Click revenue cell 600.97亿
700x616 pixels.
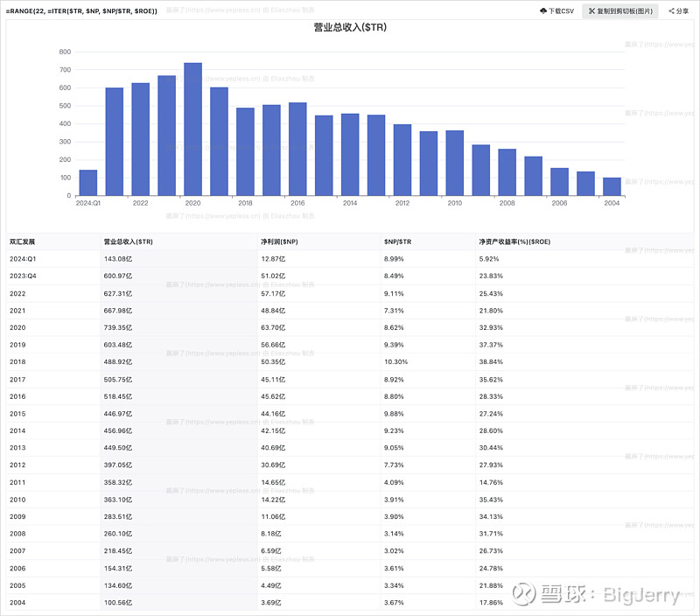coord(118,276)
